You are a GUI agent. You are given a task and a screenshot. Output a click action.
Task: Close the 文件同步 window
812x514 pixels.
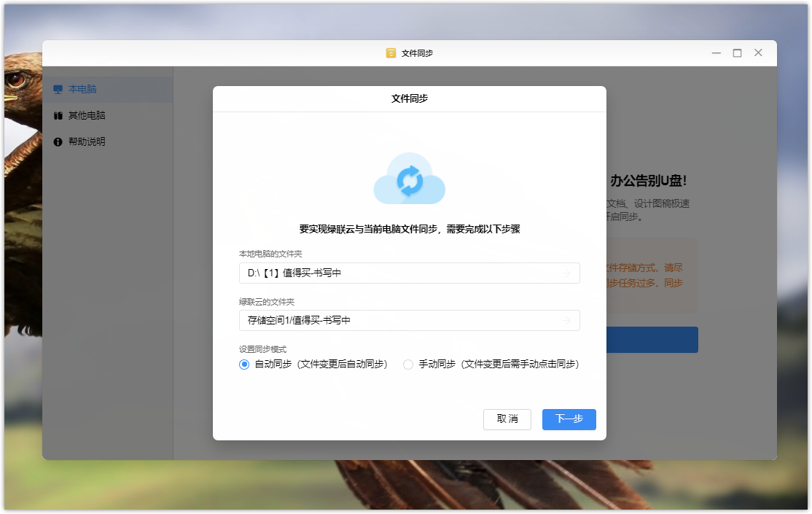point(758,53)
